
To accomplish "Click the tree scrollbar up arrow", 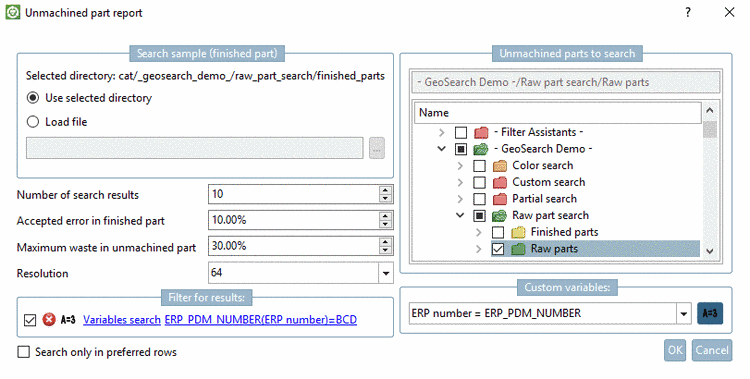I will [710, 111].
